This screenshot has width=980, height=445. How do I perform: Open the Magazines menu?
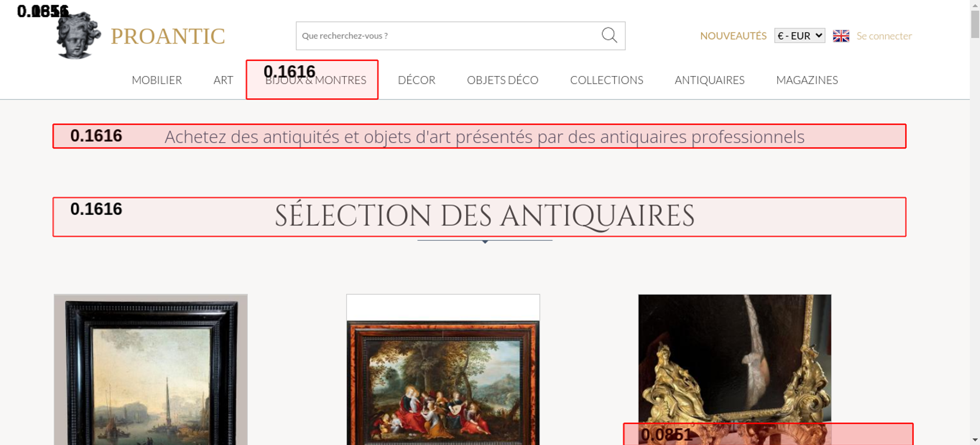[807, 80]
